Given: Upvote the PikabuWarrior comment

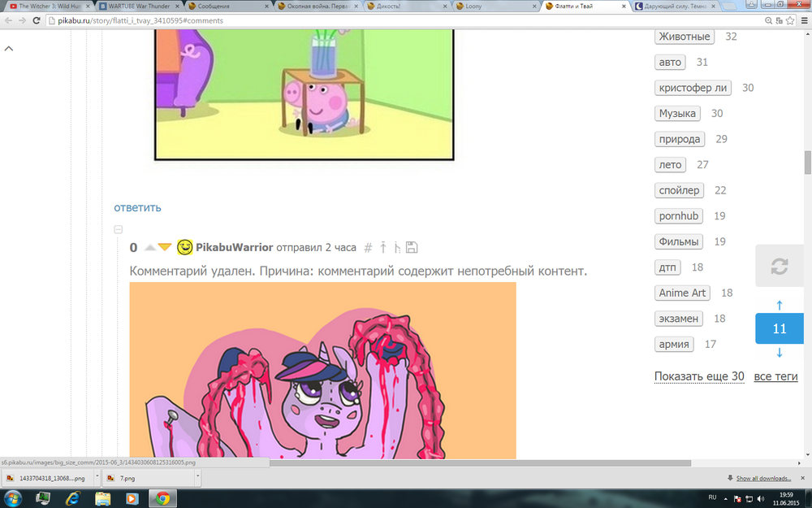Looking at the screenshot, I should 149,247.
